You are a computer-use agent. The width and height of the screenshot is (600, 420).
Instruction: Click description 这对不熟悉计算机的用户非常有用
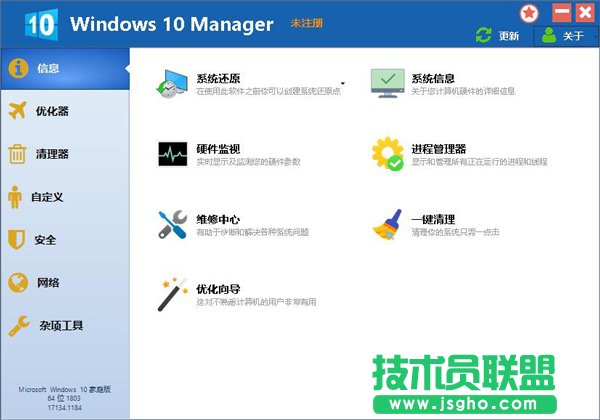click(x=256, y=302)
